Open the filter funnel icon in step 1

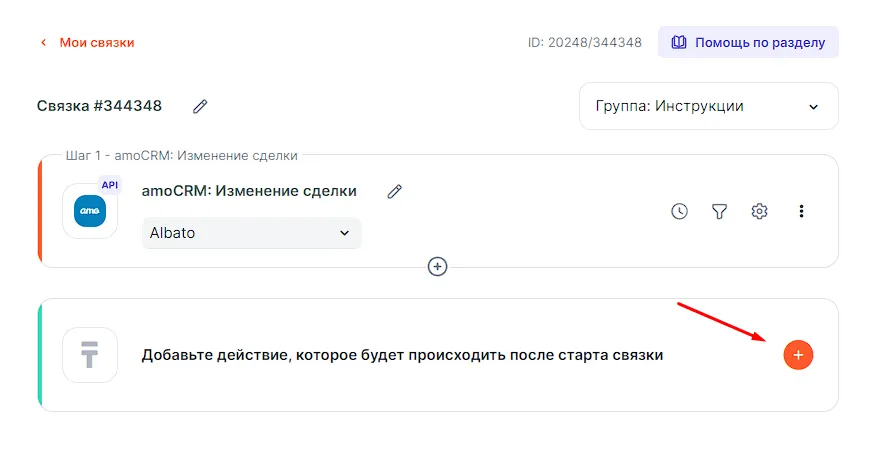[719, 211]
